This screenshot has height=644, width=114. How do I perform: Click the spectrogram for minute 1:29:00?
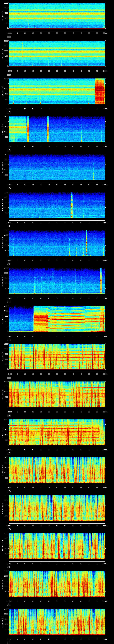(57, 281)
